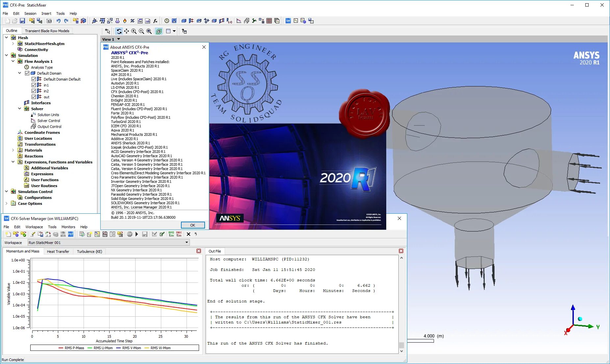Click the screenshot camera icon in CFX-Pre toolbar
610x364 pixels.
[49, 21]
